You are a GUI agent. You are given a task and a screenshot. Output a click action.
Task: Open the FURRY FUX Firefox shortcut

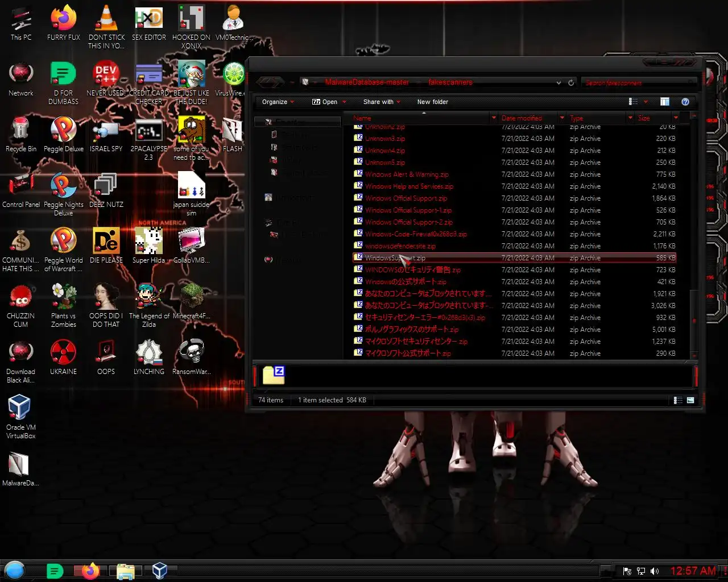point(64,24)
